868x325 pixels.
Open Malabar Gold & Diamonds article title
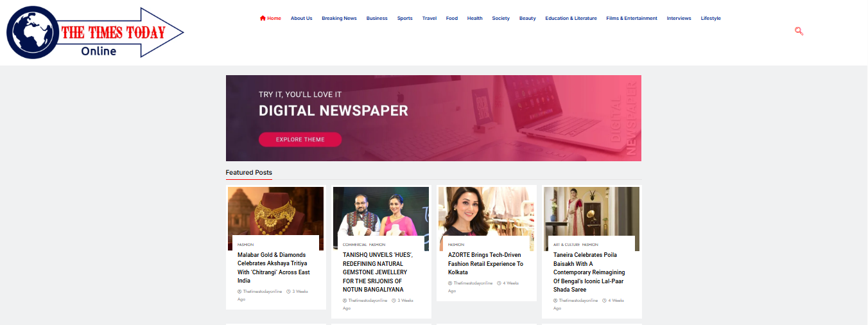[273, 268]
